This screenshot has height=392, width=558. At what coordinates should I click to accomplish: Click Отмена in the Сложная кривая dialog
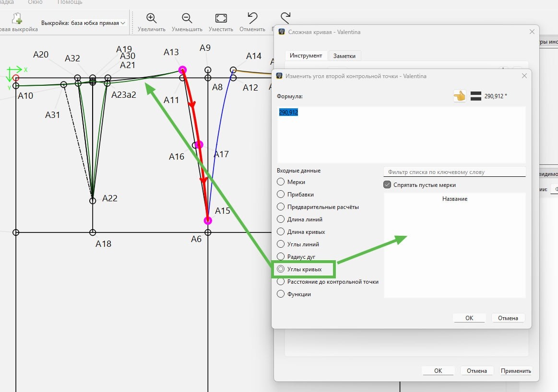(x=476, y=371)
